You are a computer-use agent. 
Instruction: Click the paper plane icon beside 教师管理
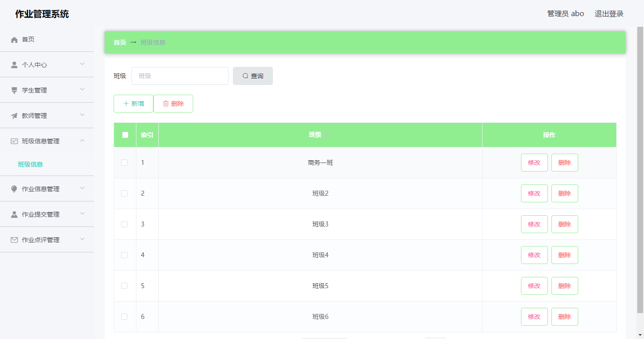tap(14, 116)
